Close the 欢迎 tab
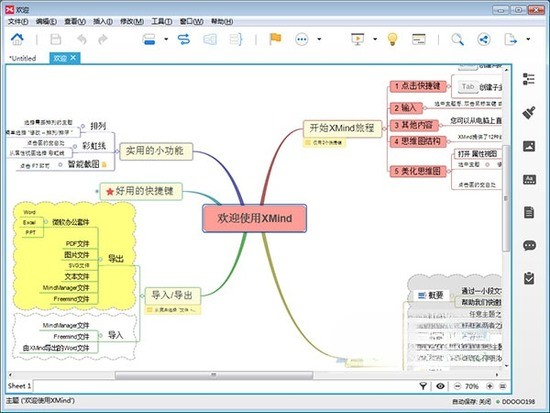 73,58
